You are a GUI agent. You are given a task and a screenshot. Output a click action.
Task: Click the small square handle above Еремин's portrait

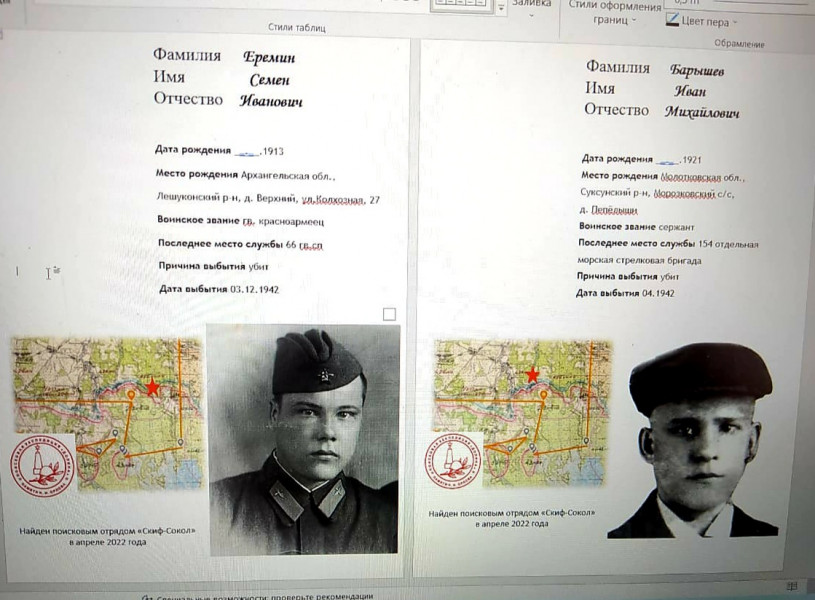(x=389, y=314)
